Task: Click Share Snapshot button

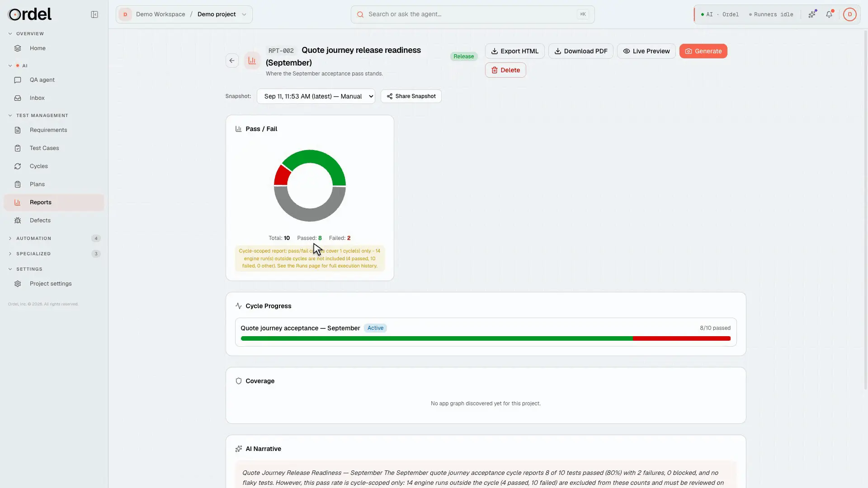Action: click(411, 96)
